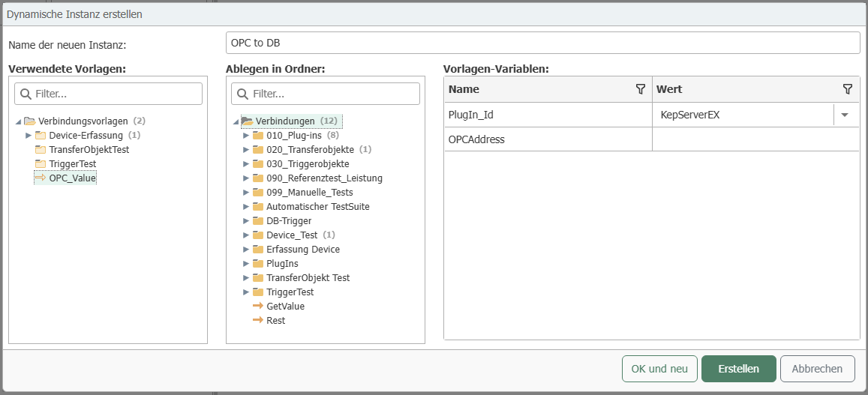The image size is (868, 395).
Task: Click the OPC_Value template arrow icon
Action: [41, 178]
